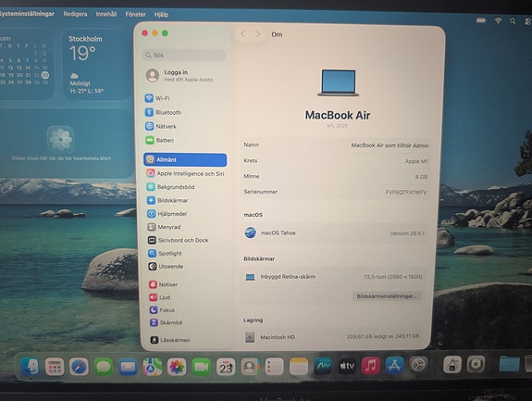Image resolution: width=532 pixels, height=401 pixels.
Task: Open Apple Intelligence och Siri settings
Action: 186,173
